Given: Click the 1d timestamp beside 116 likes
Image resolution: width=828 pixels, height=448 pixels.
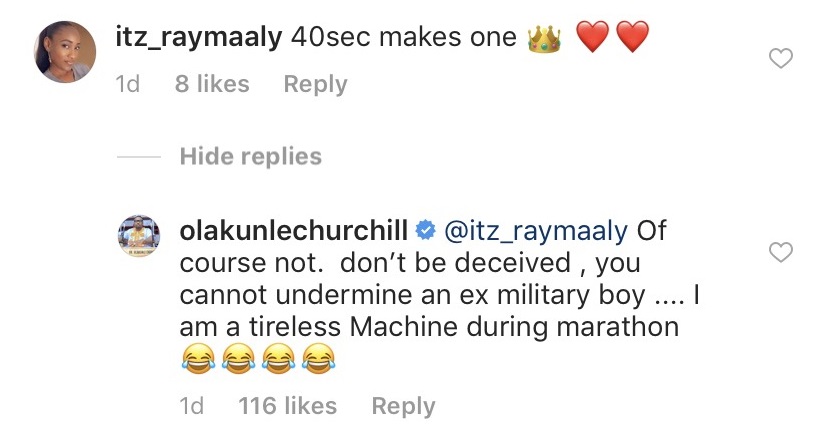Looking at the screenshot, I should click(x=190, y=406).
